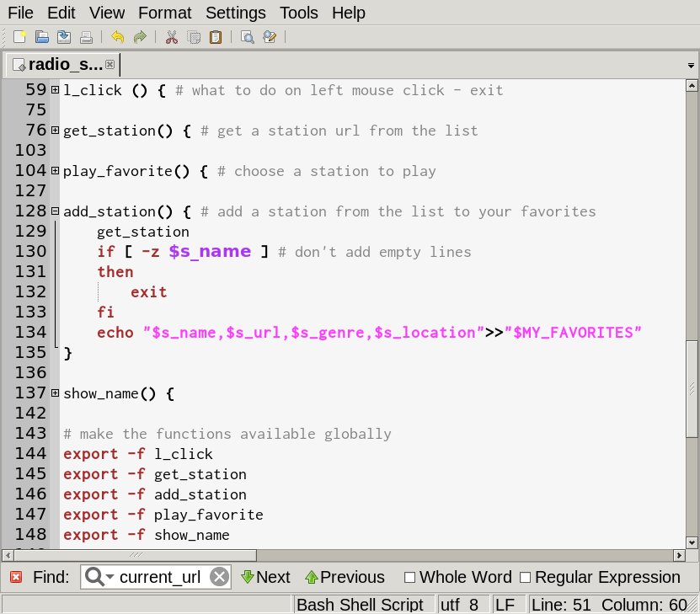Click the Open file toolbar icon
Screen dimensions: 700x614
click(x=42, y=37)
